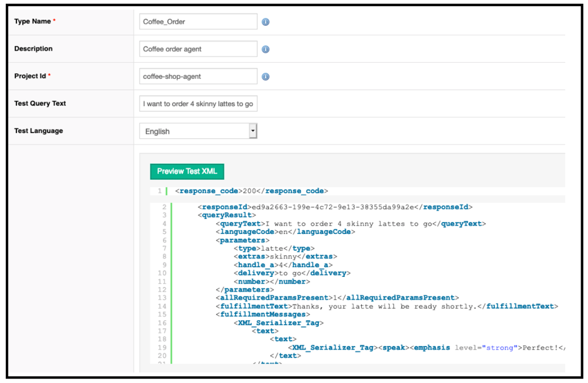Image resolution: width=588 pixels, height=383 pixels.
Task: Click the Preview Test XML button
Action: 187,171
